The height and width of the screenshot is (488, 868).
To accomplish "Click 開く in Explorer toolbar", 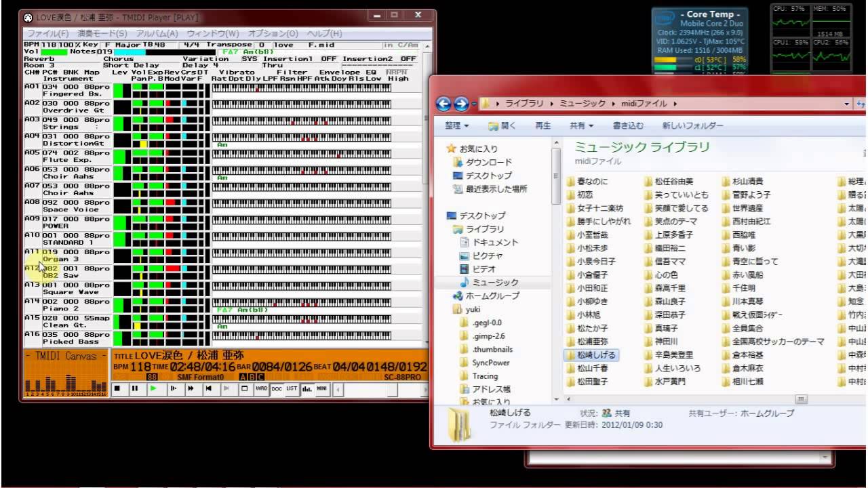I will click(x=502, y=125).
